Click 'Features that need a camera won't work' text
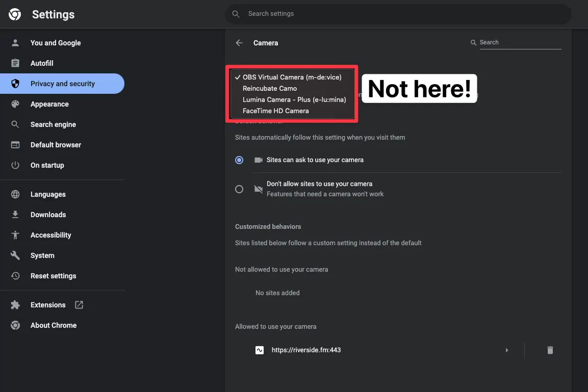 [325, 194]
